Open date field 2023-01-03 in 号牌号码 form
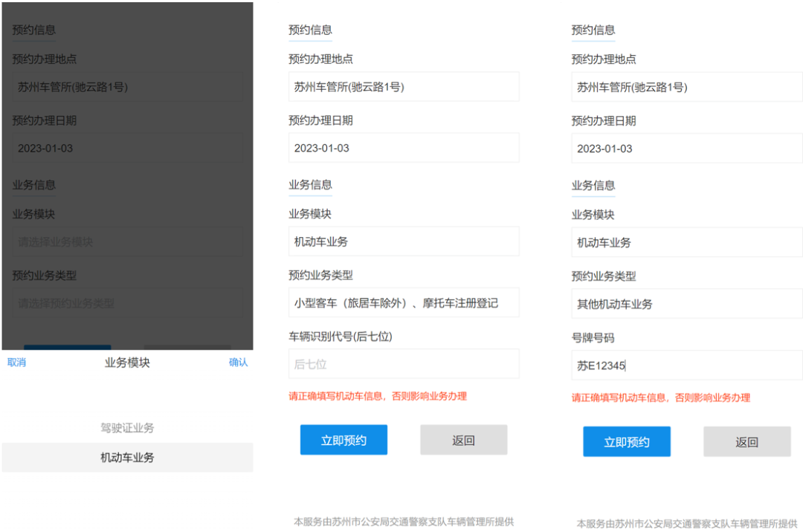 686,149
